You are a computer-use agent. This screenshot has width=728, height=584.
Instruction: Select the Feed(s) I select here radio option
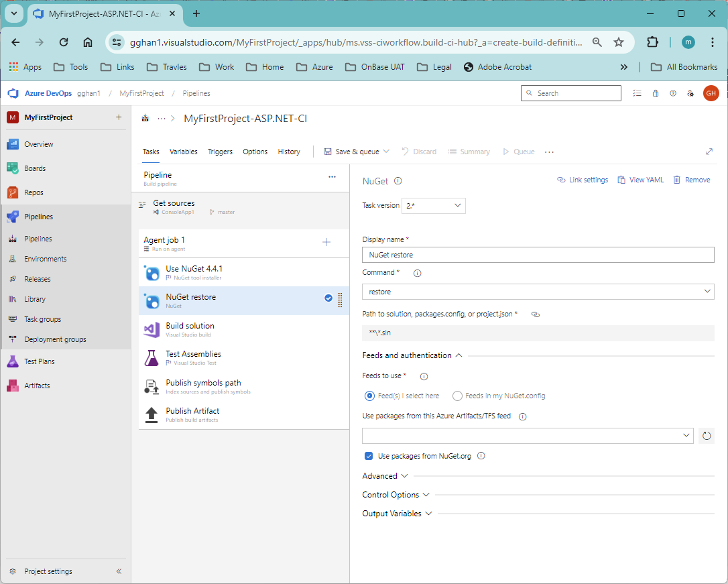coord(369,396)
